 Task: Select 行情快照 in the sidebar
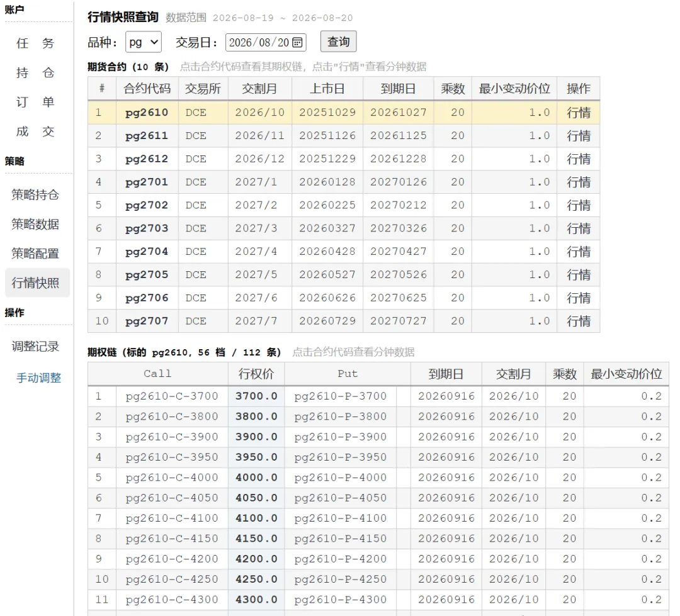pos(37,283)
